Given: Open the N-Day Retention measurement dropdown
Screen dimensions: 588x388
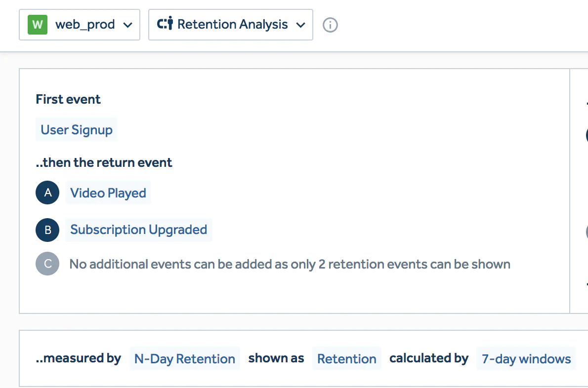Looking at the screenshot, I should [x=185, y=358].
